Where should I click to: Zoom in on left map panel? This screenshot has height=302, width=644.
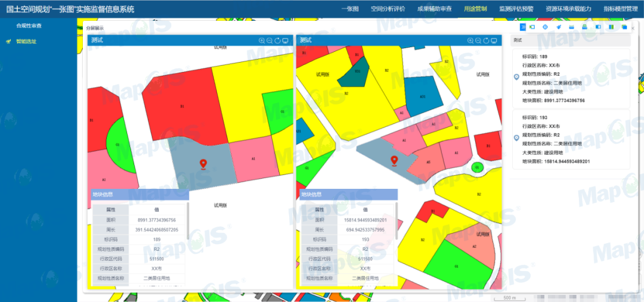point(262,41)
